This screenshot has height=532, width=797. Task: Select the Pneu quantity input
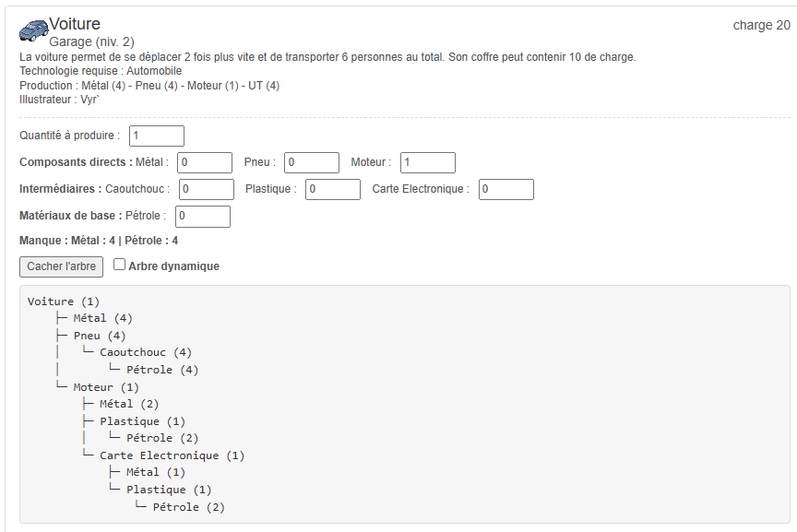point(311,162)
